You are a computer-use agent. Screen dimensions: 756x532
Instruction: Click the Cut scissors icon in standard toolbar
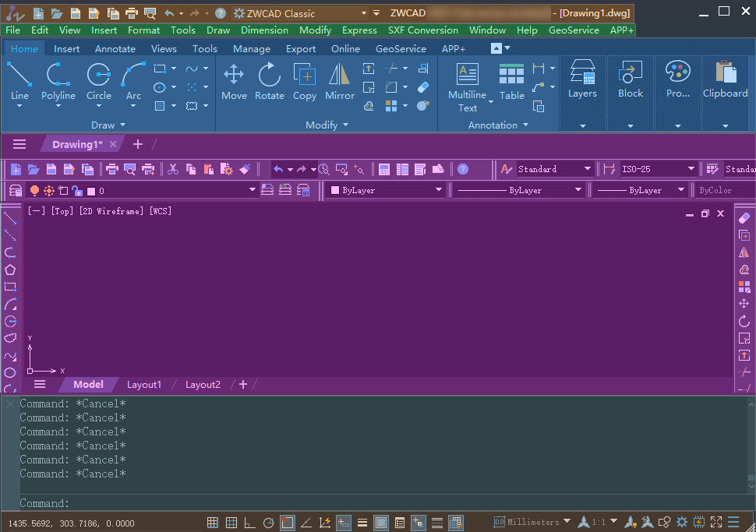[x=173, y=169]
